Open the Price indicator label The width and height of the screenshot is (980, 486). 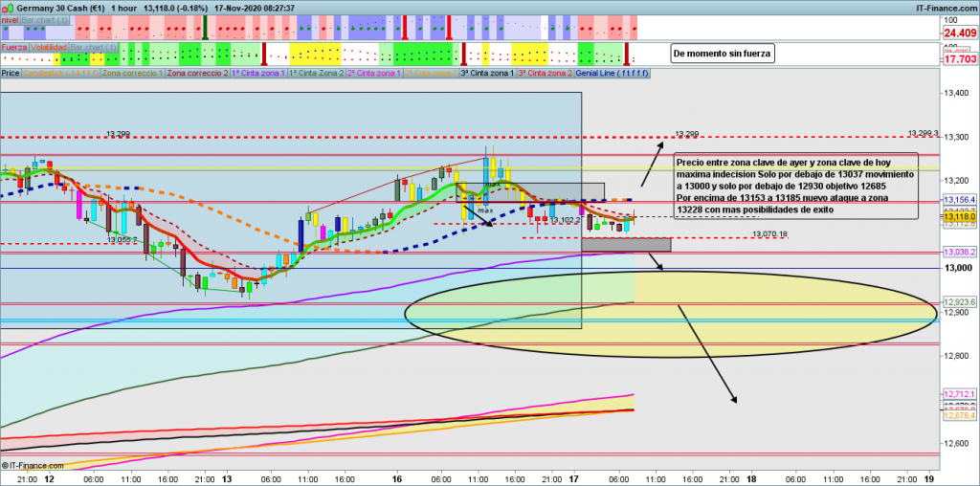[x=11, y=73]
